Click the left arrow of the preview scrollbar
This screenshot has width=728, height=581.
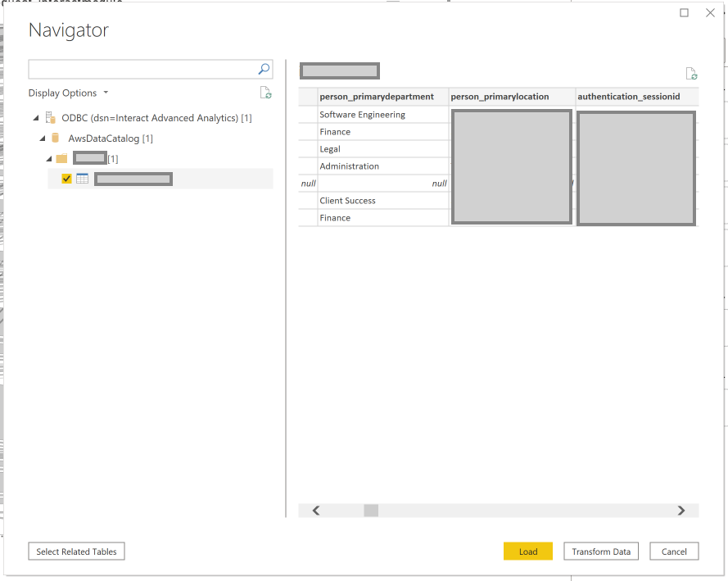click(316, 511)
